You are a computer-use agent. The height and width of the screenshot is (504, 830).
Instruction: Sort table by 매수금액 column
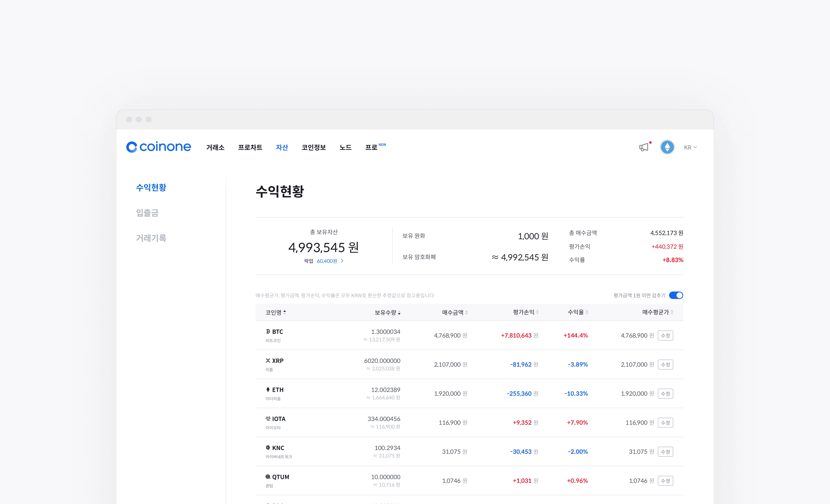point(455,312)
